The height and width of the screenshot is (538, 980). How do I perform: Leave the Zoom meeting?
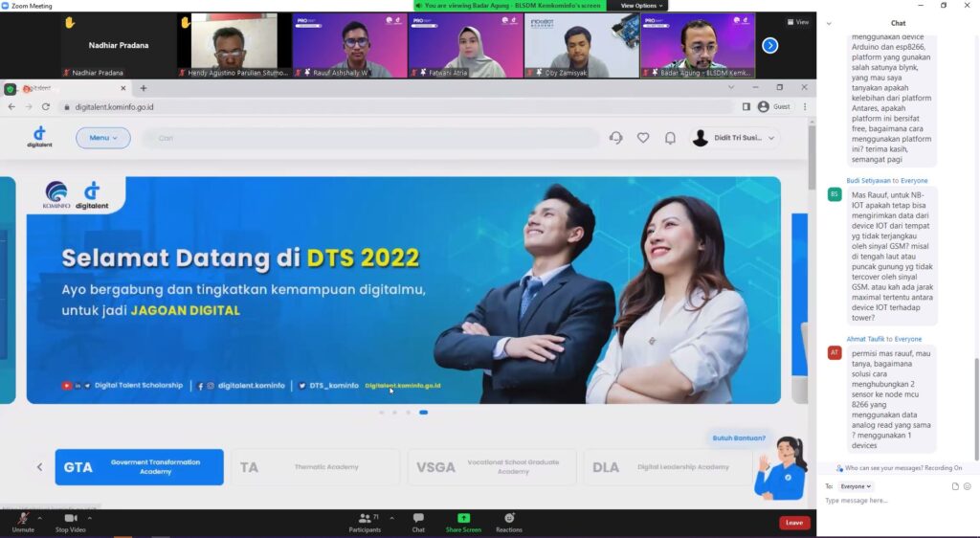click(x=794, y=523)
